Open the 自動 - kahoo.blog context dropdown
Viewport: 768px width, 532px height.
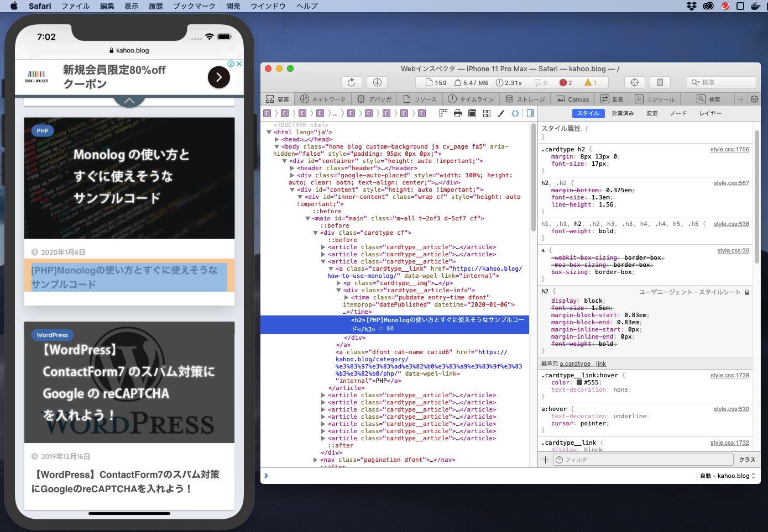click(727, 476)
